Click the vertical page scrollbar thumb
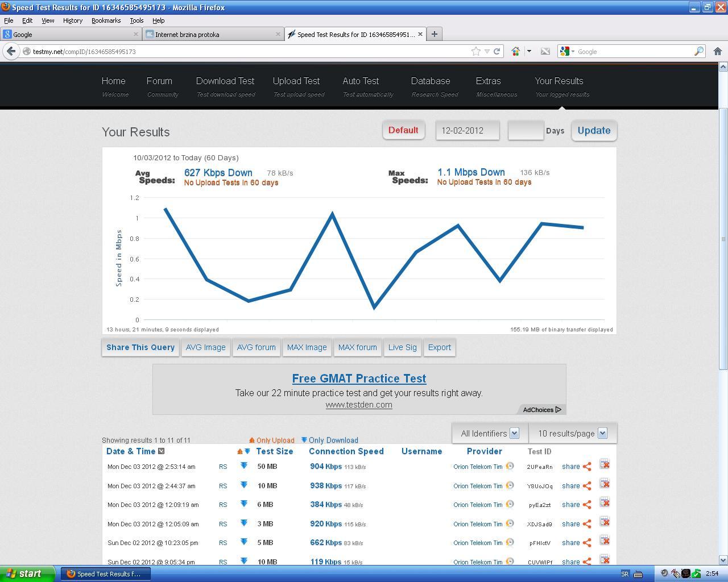Image resolution: width=728 pixels, height=582 pixels. 723,239
